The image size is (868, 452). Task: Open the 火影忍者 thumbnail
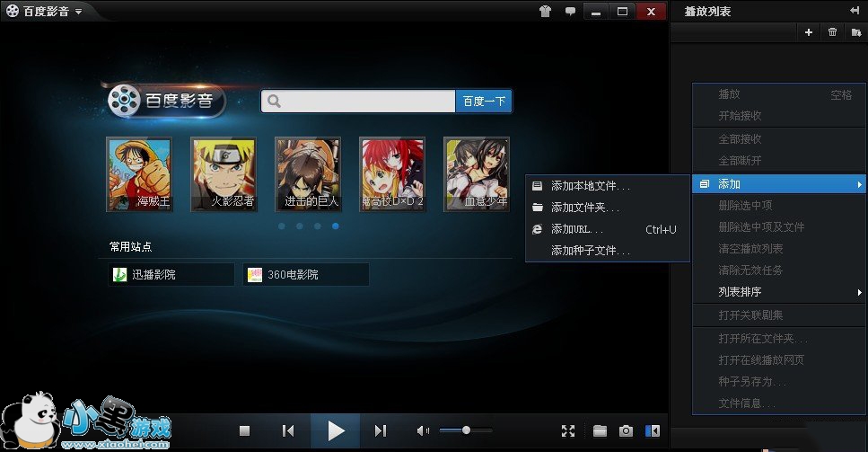224,174
